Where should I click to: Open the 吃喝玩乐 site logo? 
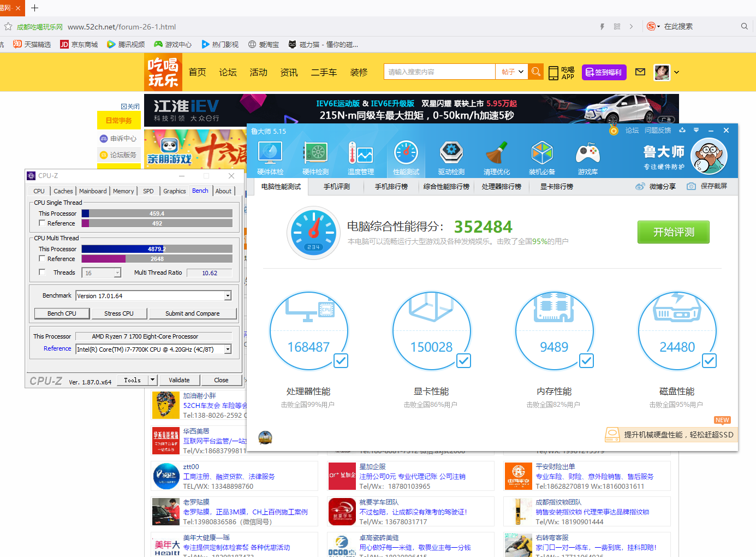point(163,72)
